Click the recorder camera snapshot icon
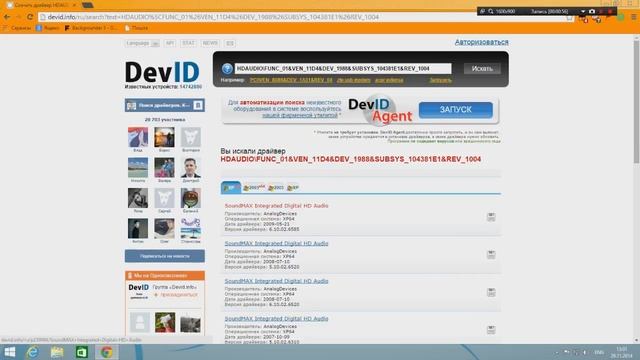640x360 pixels. [x=592, y=11]
